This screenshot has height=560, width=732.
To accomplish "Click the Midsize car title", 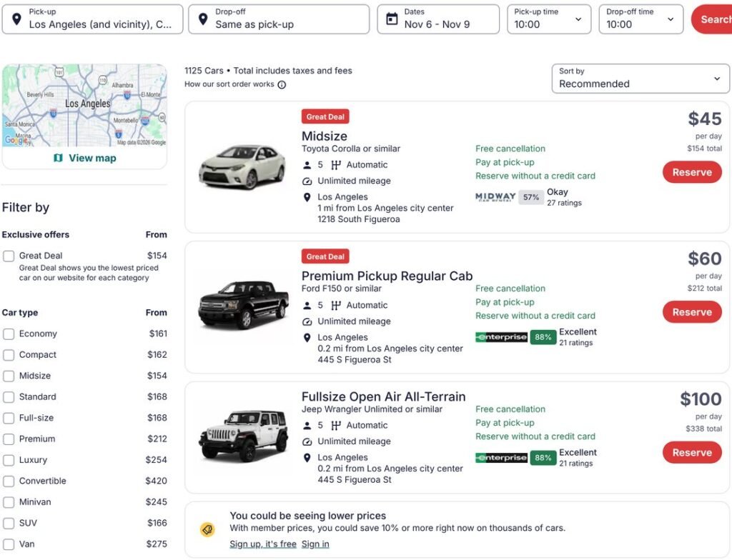I will (324, 136).
